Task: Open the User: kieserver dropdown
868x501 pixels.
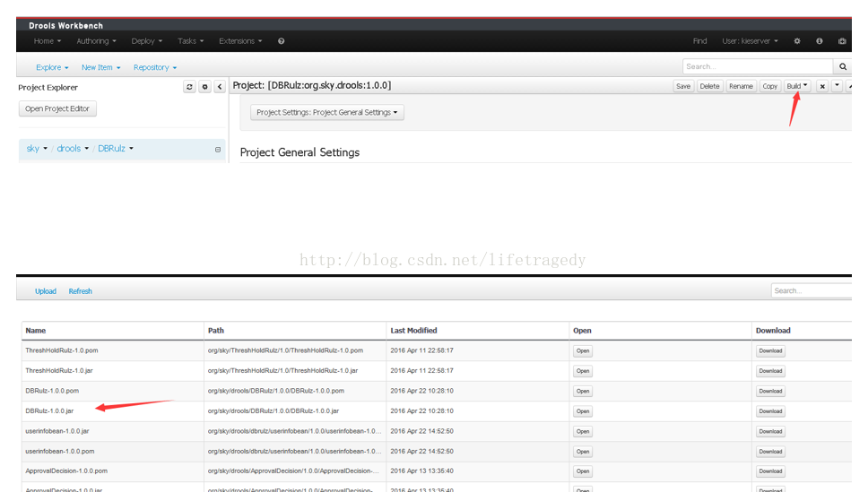Action: click(x=751, y=41)
